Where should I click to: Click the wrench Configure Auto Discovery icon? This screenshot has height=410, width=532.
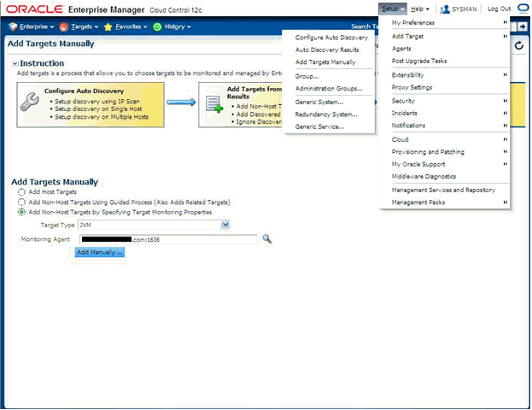(30, 102)
